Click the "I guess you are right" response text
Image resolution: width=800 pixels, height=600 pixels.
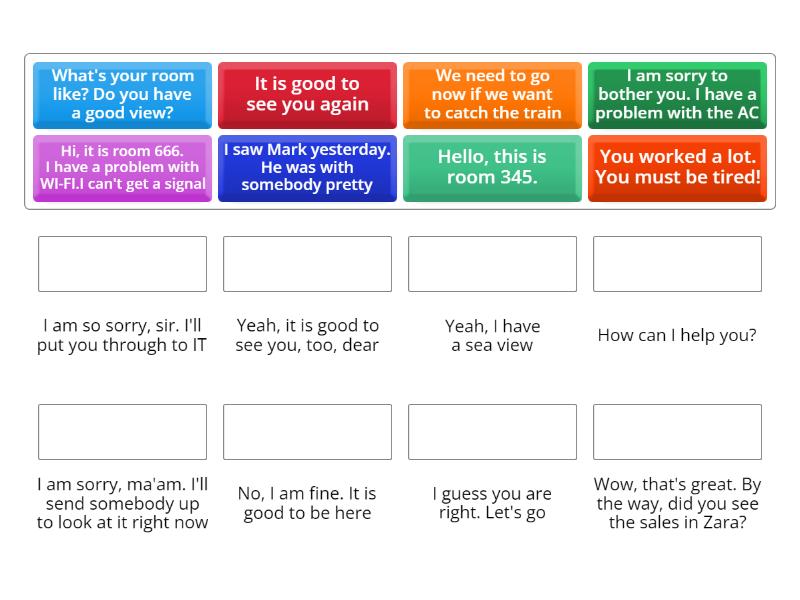(492, 504)
